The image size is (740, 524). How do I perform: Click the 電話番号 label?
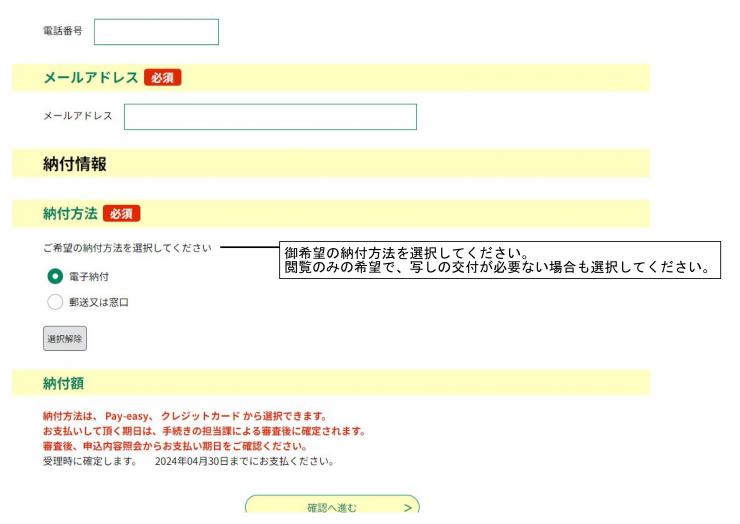click(63, 31)
